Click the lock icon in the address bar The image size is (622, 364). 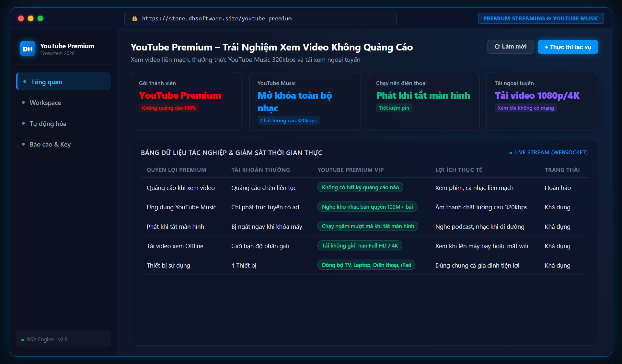click(134, 18)
